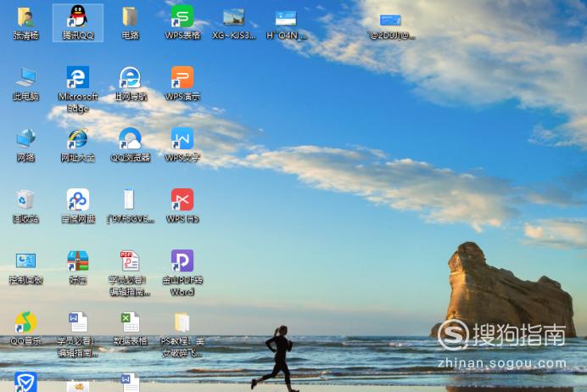Launch the WPS H5 shortcut
Screen dimensions: 587x392
click(182, 199)
